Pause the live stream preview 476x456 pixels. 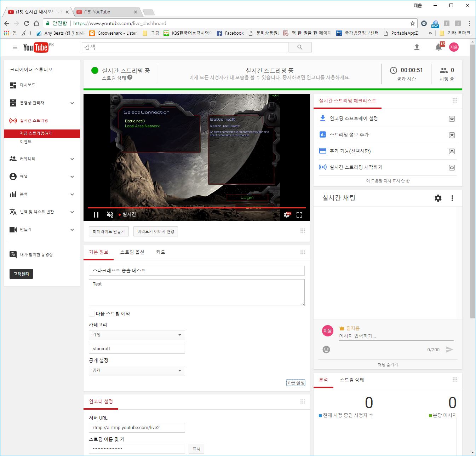coord(96,214)
